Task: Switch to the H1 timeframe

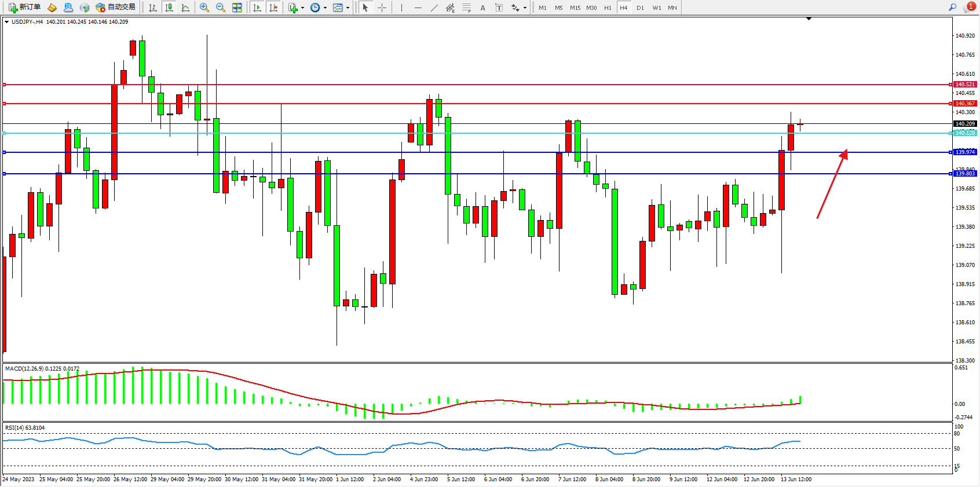Action: (x=608, y=8)
